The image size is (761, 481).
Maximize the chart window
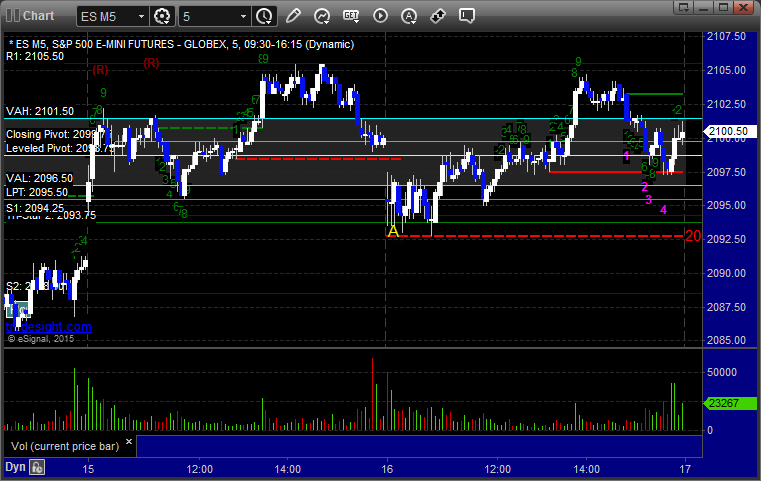723,7
